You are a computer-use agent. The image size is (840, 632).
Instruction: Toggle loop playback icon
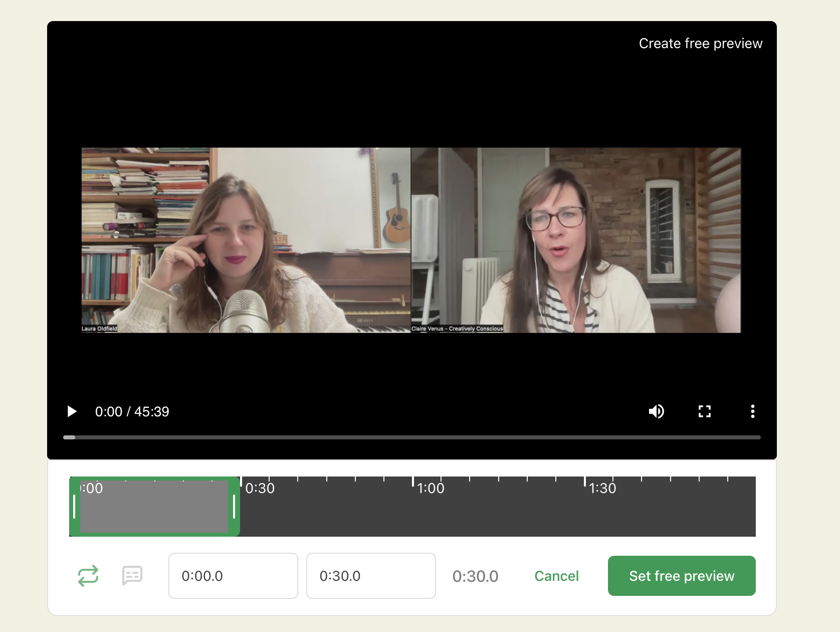coord(88,576)
